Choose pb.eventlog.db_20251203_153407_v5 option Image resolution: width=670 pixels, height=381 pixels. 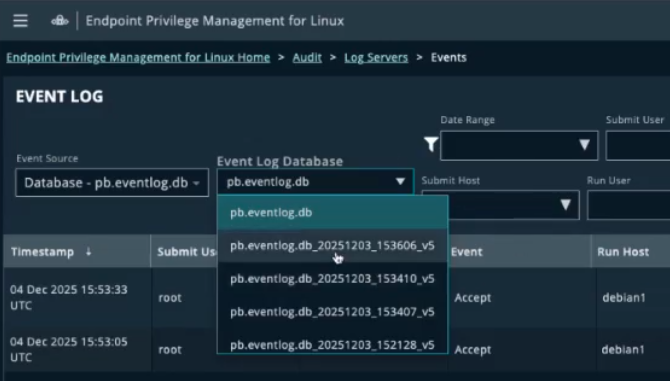tap(332, 312)
